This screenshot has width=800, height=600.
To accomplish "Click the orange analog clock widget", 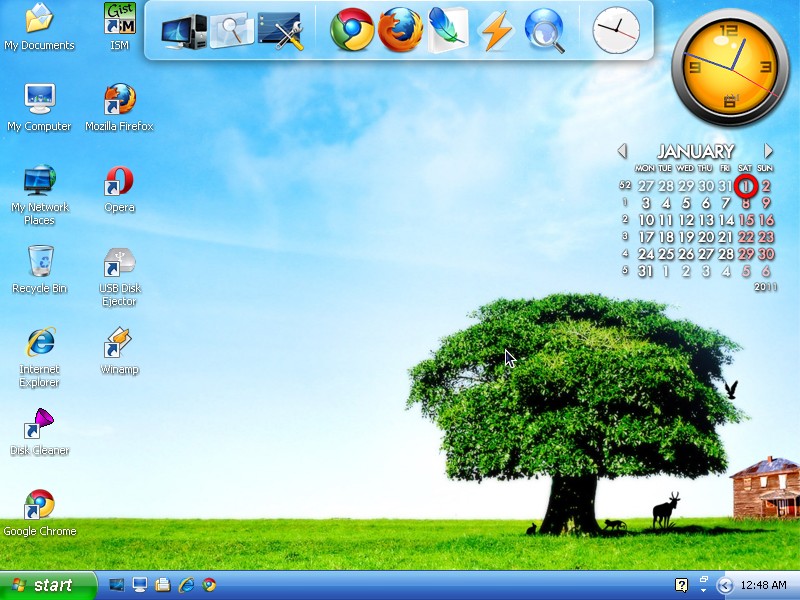I will (x=730, y=68).
